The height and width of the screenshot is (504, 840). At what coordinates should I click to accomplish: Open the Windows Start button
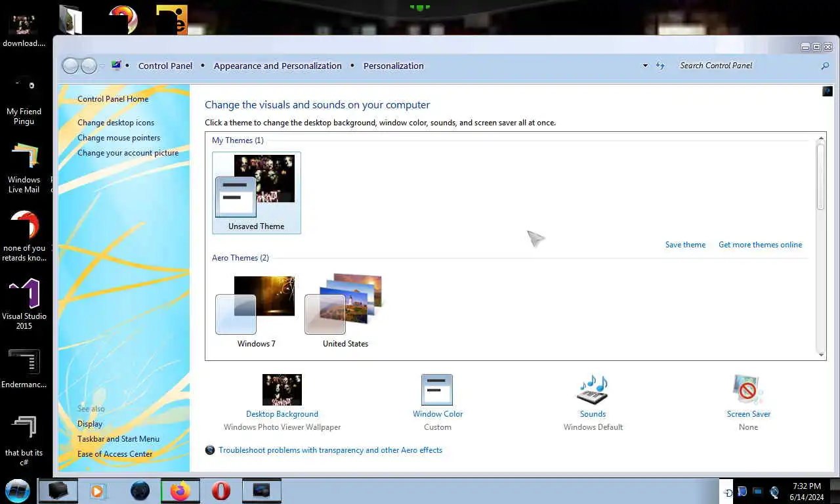17,491
